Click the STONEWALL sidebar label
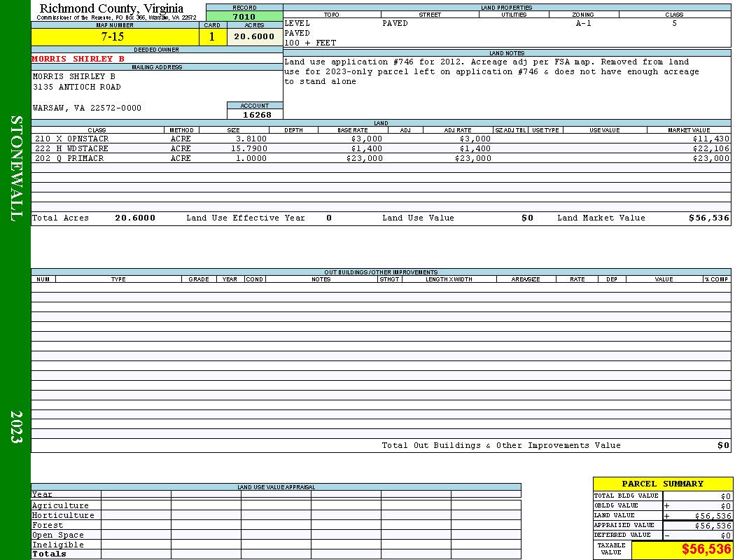 [16, 169]
